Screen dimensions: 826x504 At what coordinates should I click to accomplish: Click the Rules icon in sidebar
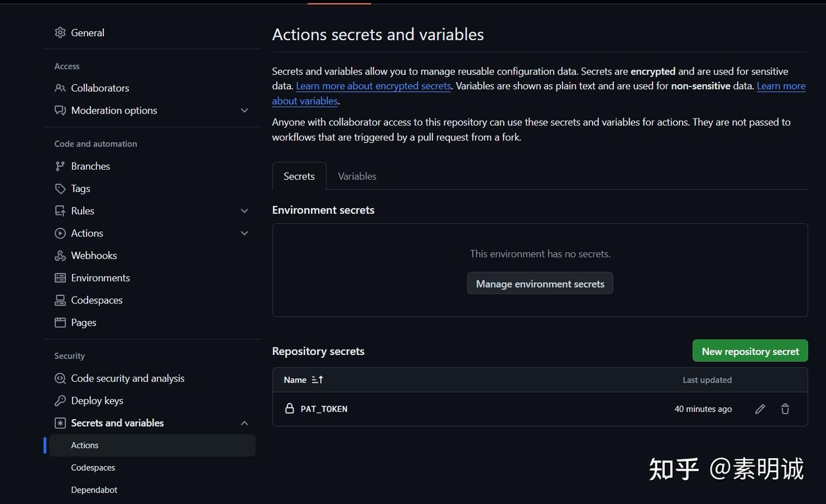60,211
